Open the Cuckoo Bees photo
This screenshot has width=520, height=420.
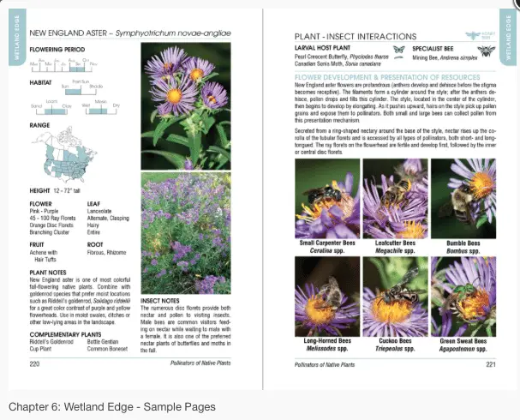395,297
